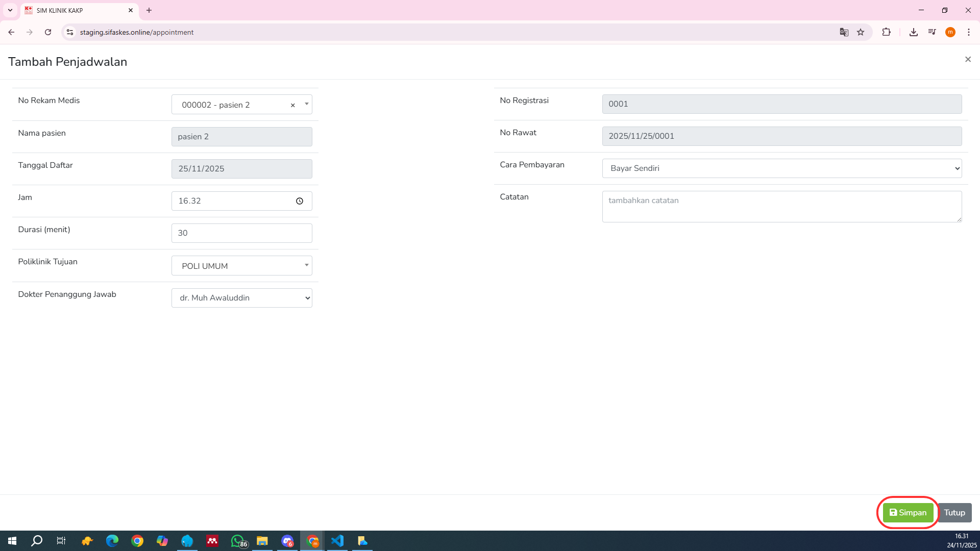Open the browser Downloads icon
Screen dimensions: 980x551
tap(913, 32)
